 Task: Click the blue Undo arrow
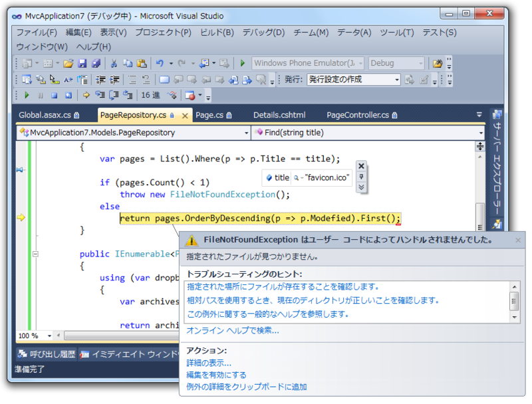pyautogui.click(x=160, y=63)
